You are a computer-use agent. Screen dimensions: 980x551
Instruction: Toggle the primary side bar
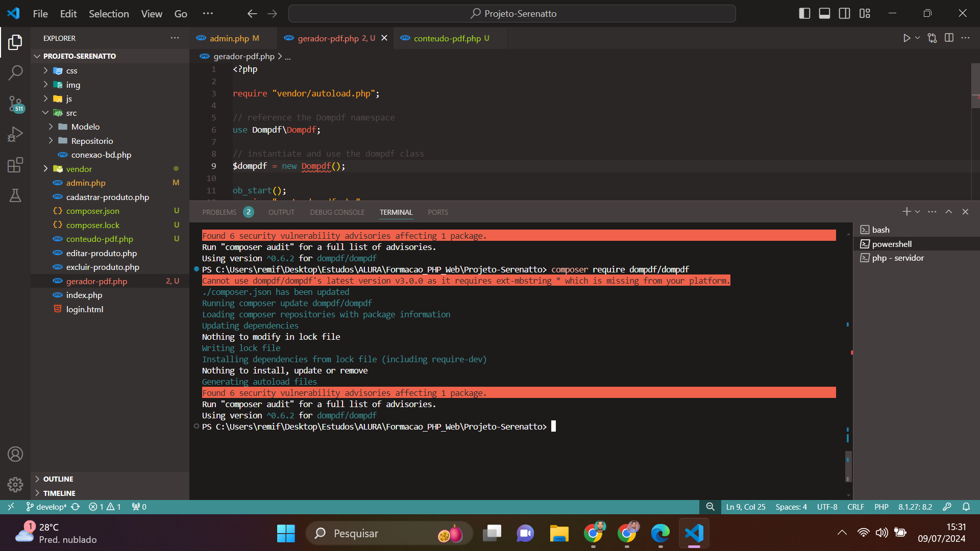(x=804, y=14)
